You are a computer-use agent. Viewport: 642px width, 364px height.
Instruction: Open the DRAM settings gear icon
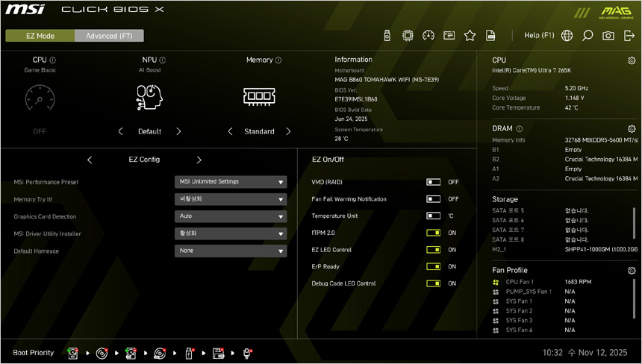[632, 129]
